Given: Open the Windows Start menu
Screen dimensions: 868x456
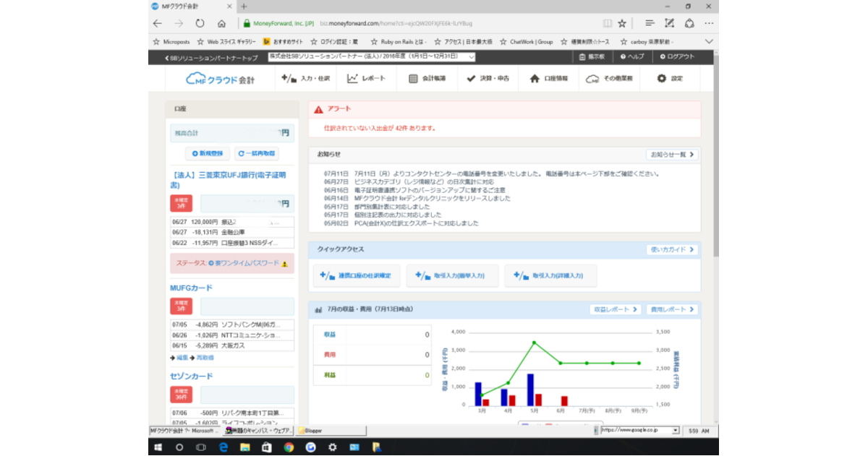Looking at the screenshot, I should [x=158, y=447].
